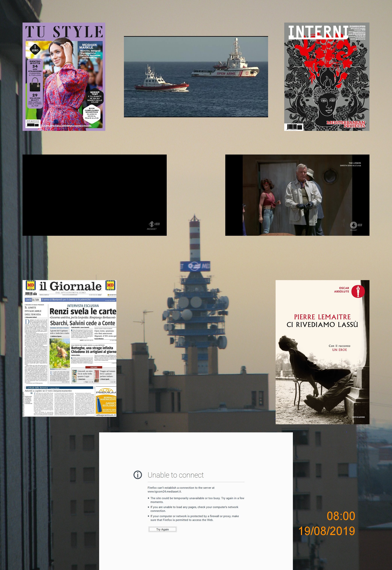
Task: Click the Renzi svela le carte headline
Action: (x=83, y=311)
